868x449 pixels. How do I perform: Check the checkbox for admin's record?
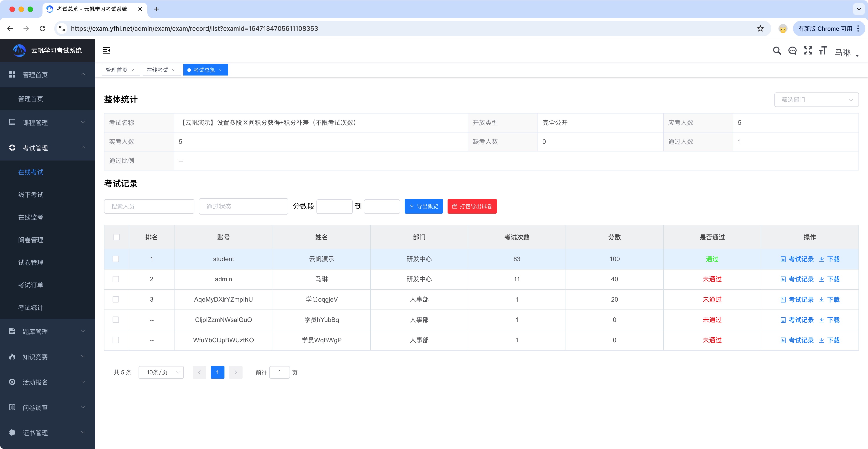[116, 279]
